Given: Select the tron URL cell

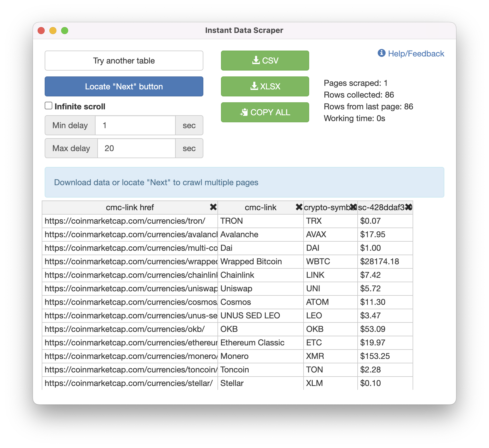Looking at the screenshot, I should point(130,221).
